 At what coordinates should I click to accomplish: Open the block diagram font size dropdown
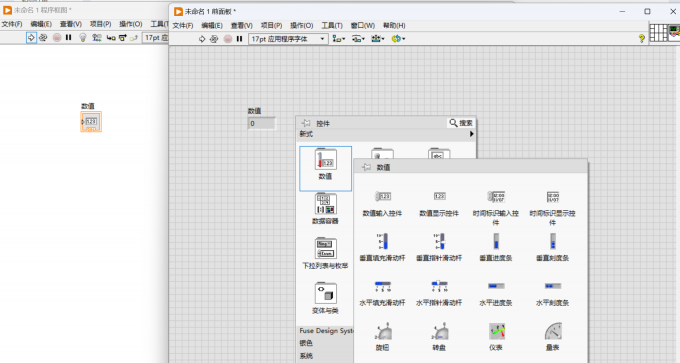[155, 38]
